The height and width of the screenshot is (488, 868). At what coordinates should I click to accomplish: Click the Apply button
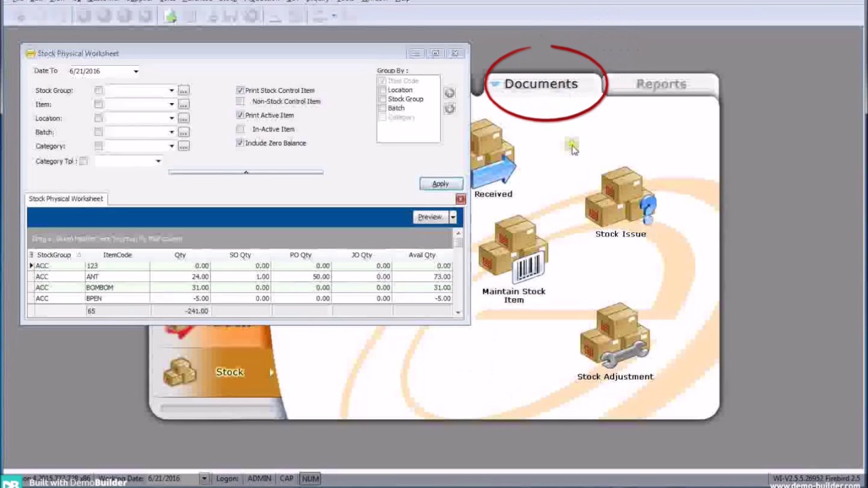[x=441, y=184]
